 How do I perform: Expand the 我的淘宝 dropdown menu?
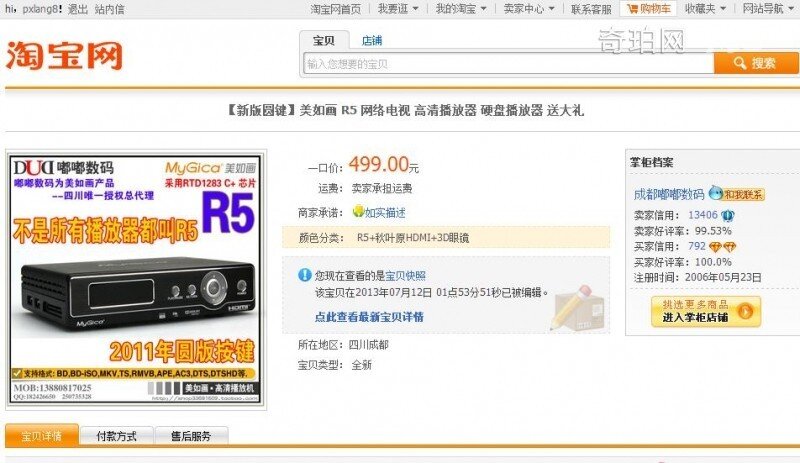[461, 9]
